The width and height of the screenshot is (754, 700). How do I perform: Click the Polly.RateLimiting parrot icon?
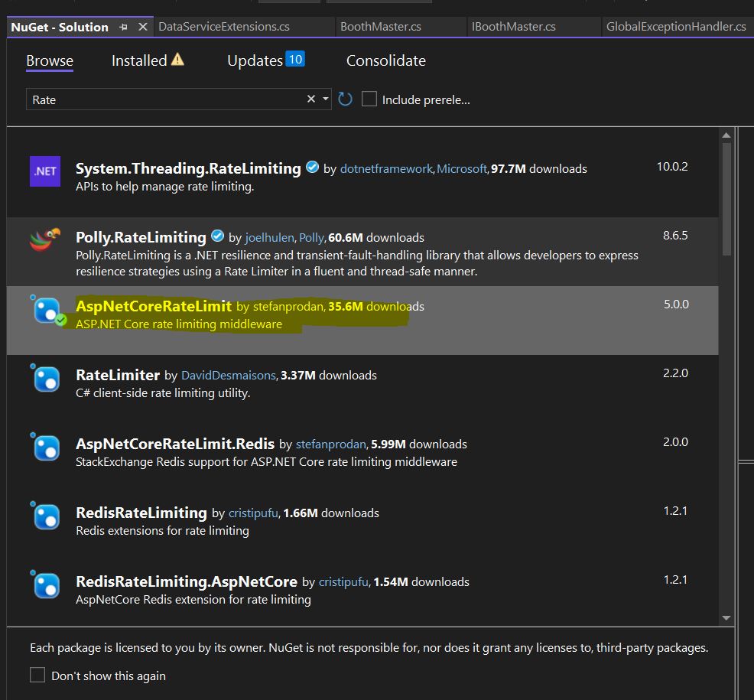[45, 239]
